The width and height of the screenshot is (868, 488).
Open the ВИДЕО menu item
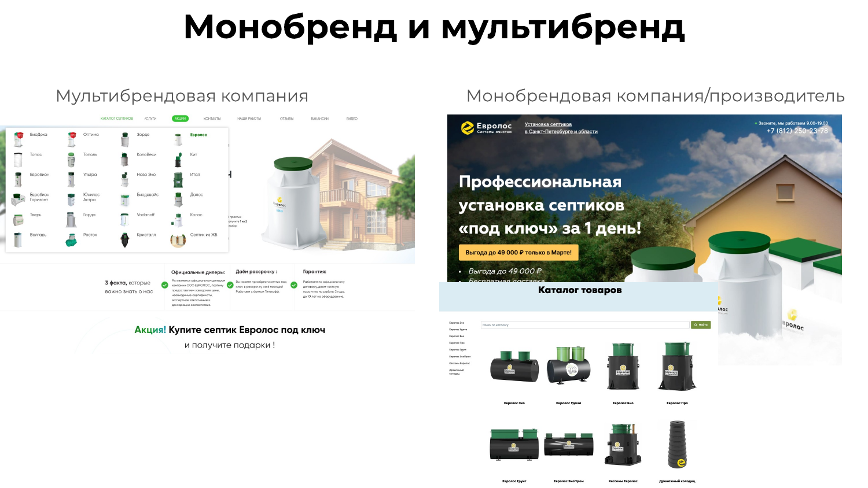[352, 119]
